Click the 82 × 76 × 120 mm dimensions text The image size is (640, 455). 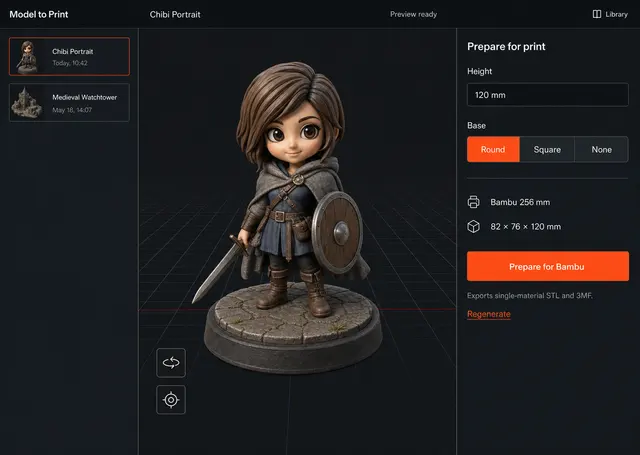pos(525,226)
